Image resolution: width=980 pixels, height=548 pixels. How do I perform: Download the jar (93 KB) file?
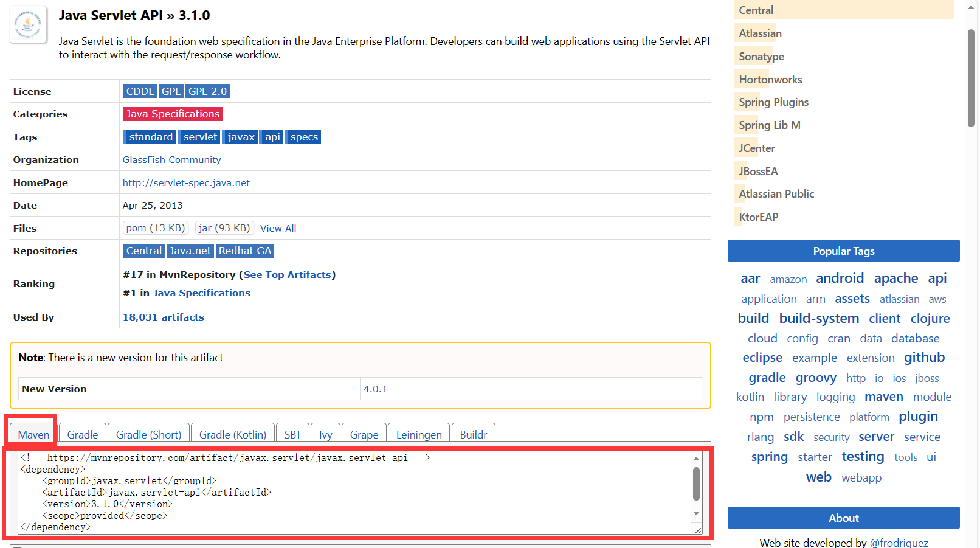(224, 228)
